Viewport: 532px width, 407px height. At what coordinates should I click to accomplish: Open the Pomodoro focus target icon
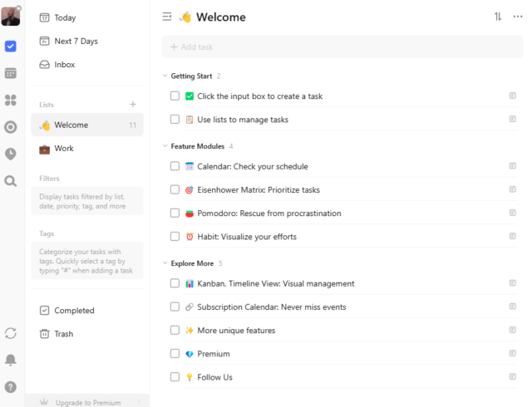[11, 127]
